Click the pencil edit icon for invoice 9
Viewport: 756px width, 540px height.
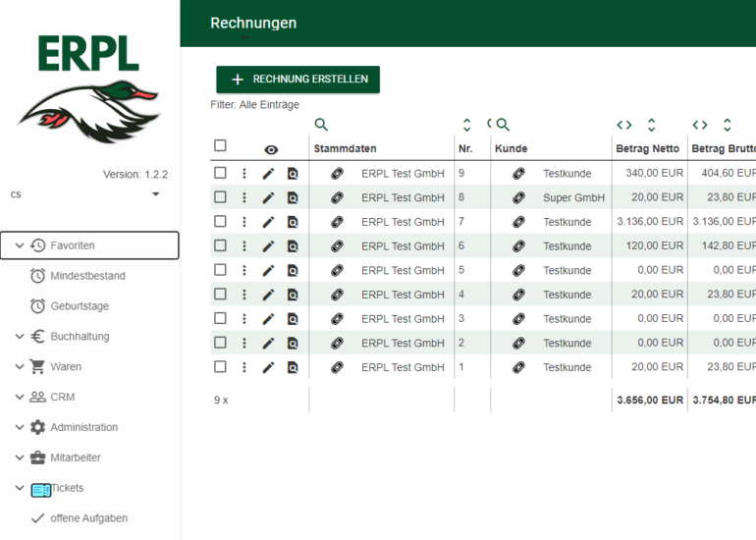(x=268, y=174)
